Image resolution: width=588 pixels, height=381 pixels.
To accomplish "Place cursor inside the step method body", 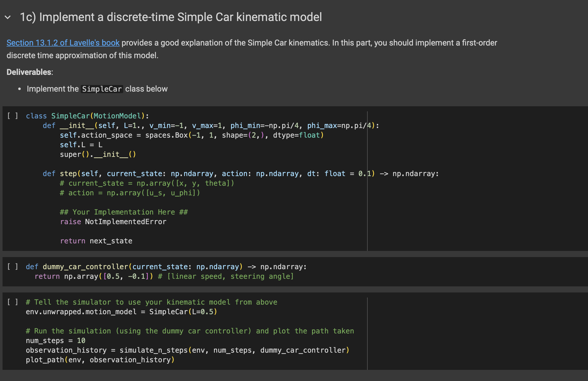I will point(127,202).
